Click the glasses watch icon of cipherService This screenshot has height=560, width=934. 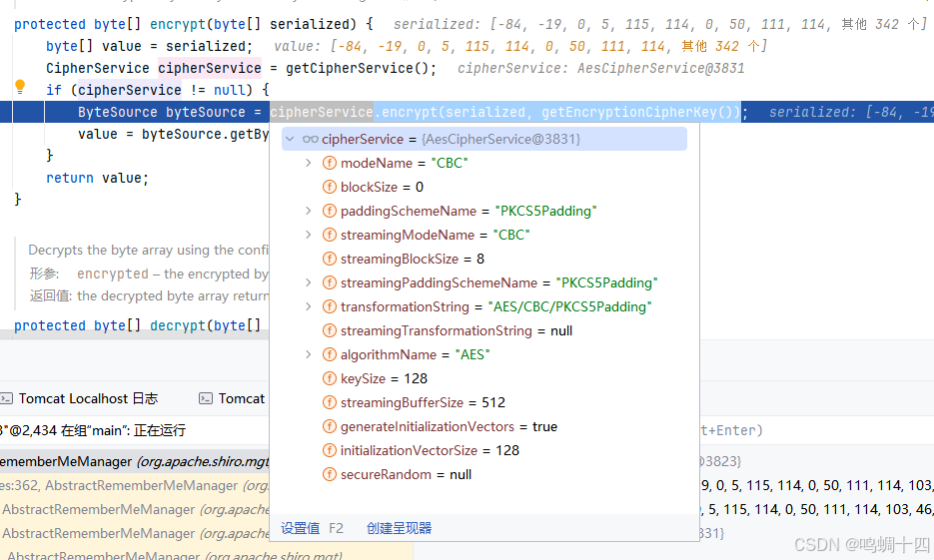tap(311, 140)
